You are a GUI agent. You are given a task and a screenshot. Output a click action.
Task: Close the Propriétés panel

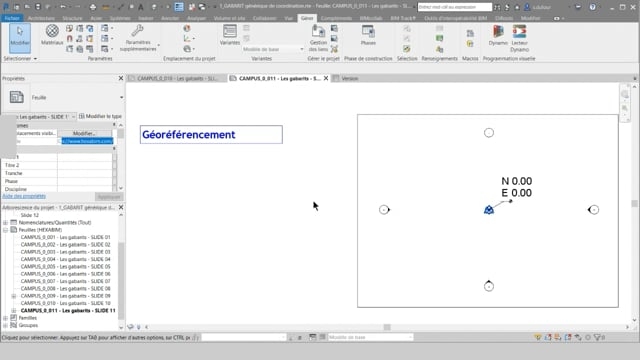tap(121, 78)
